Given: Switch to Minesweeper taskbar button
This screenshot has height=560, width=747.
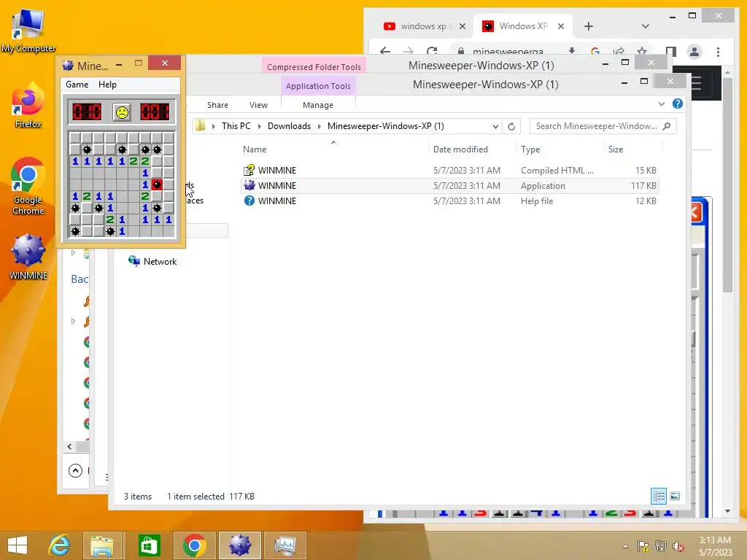Looking at the screenshot, I should click(x=239, y=545).
